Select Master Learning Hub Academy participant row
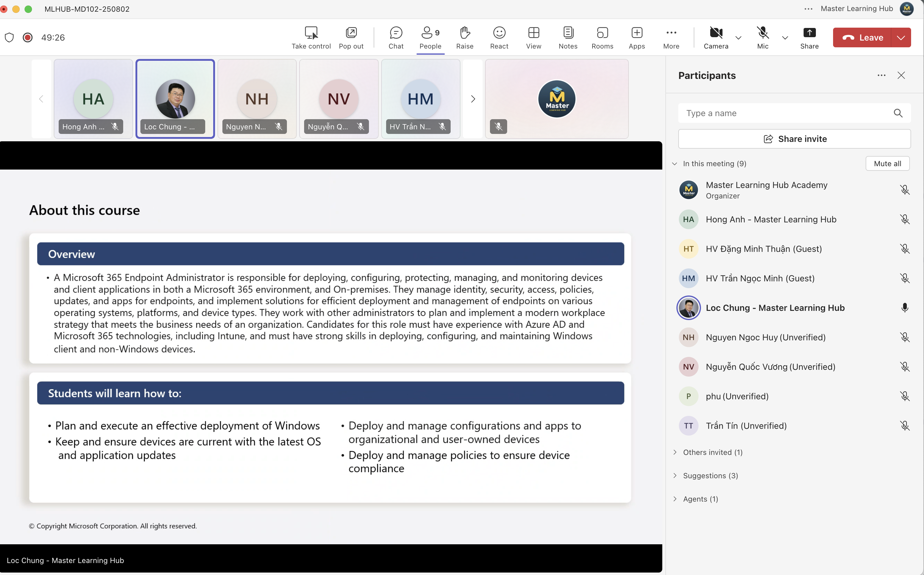 point(794,190)
